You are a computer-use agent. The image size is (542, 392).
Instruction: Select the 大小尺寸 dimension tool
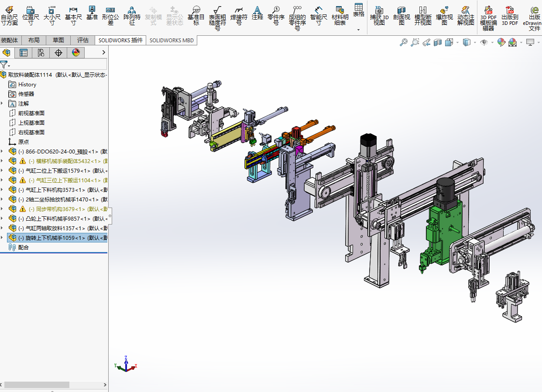pos(52,16)
